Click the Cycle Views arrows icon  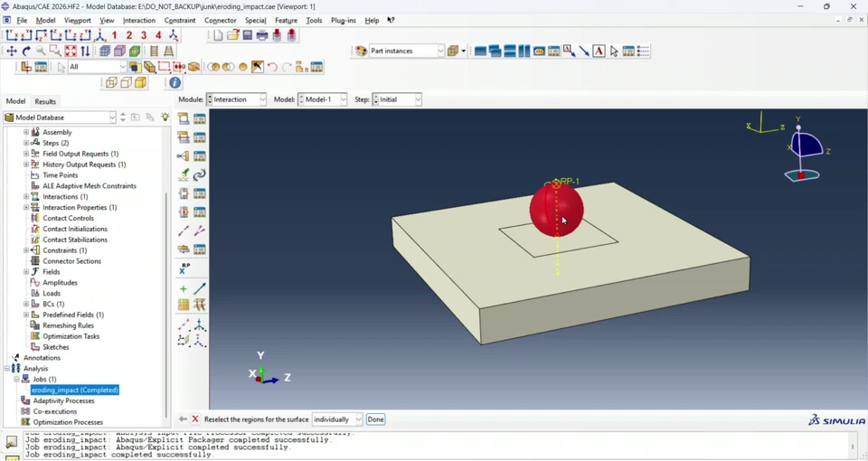pyautogui.click(x=85, y=51)
